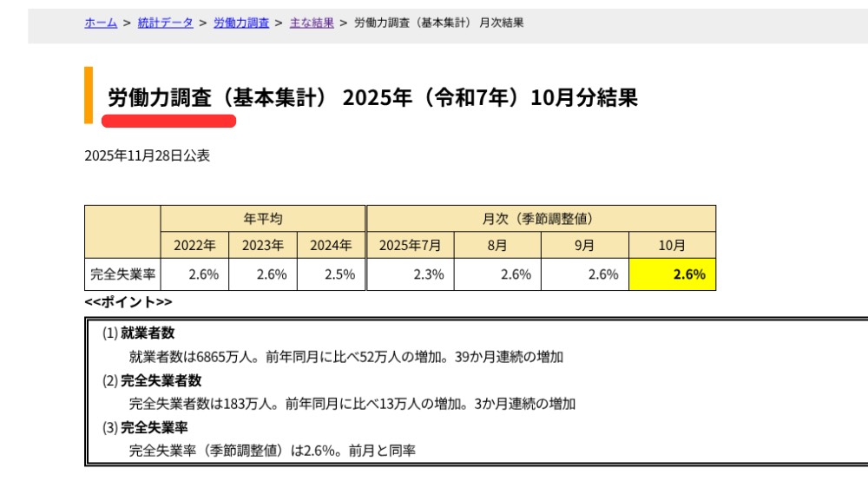The width and height of the screenshot is (868, 488).
Task: Select the yellow highlighted 2.6% cell
Action: pos(672,274)
